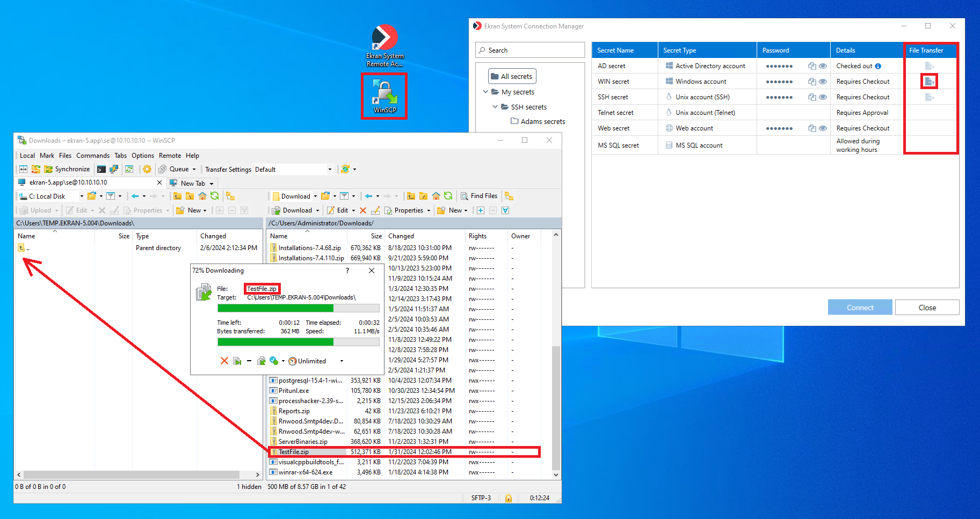Toggle visibility of Web secret password
Viewport: 980px width, 519px height.
tap(823, 128)
